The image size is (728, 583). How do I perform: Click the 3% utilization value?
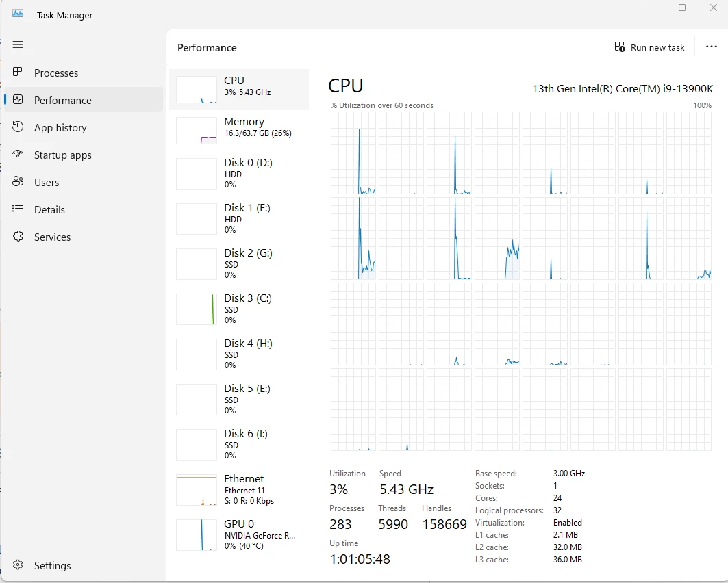coord(338,489)
